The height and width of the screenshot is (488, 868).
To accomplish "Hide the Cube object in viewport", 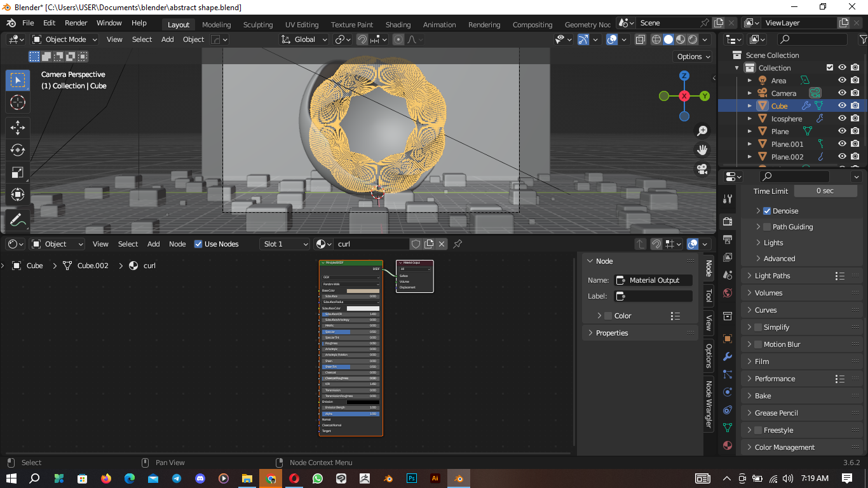I will (842, 106).
